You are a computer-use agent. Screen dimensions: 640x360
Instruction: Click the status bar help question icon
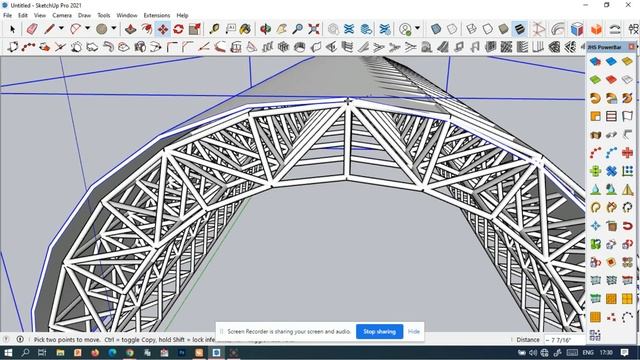[x=6, y=339]
